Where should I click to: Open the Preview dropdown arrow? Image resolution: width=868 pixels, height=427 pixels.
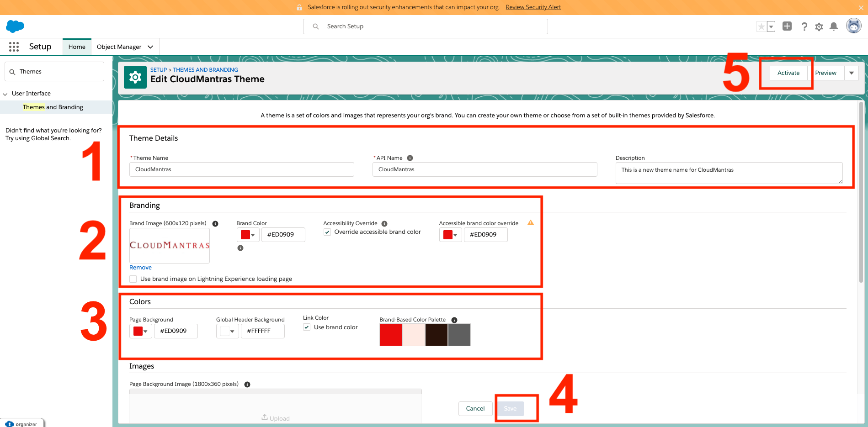click(852, 73)
